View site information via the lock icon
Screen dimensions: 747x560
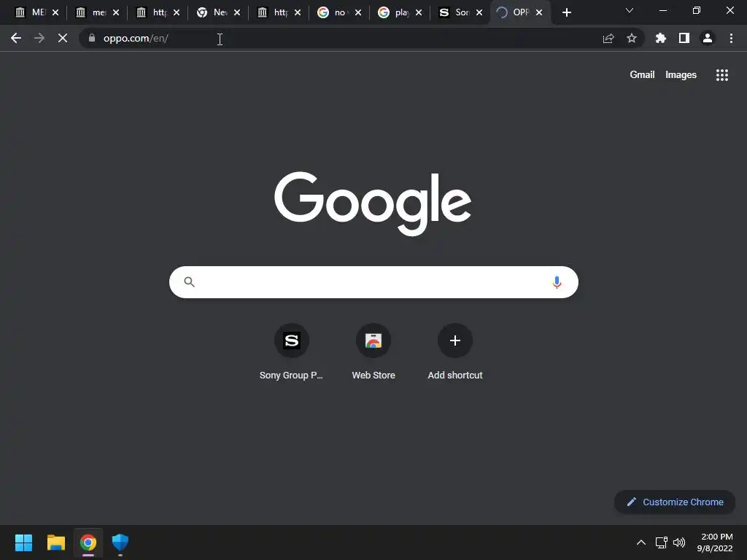pyautogui.click(x=92, y=38)
